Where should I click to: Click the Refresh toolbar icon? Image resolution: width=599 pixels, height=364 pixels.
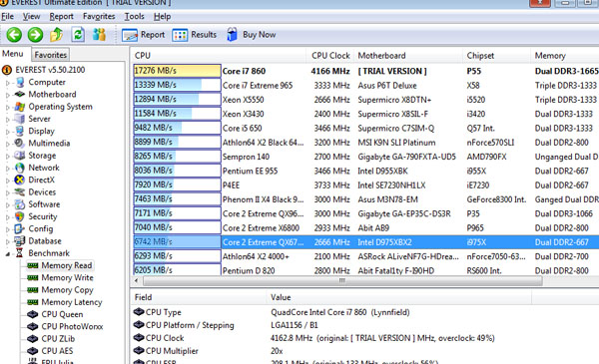(78, 35)
